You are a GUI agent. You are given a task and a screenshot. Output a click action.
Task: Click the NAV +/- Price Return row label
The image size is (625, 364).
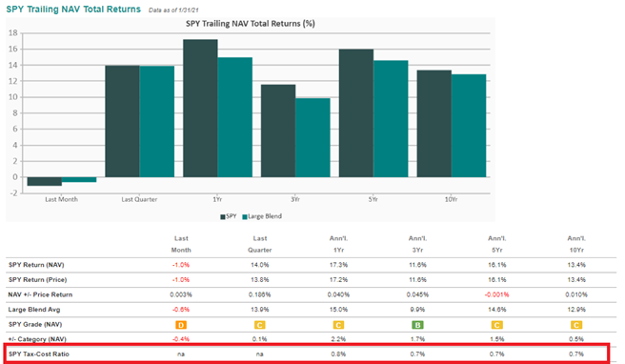pyautogui.click(x=40, y=294)
